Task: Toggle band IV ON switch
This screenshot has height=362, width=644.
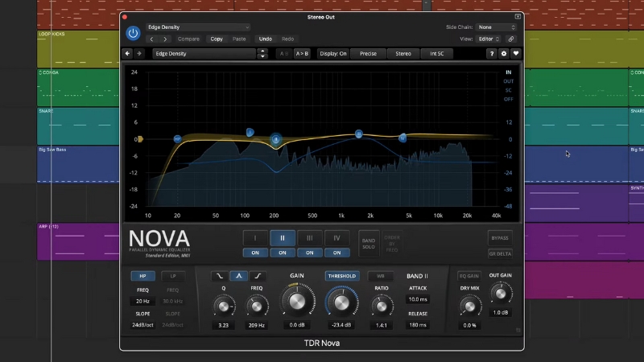Action: 336,253
